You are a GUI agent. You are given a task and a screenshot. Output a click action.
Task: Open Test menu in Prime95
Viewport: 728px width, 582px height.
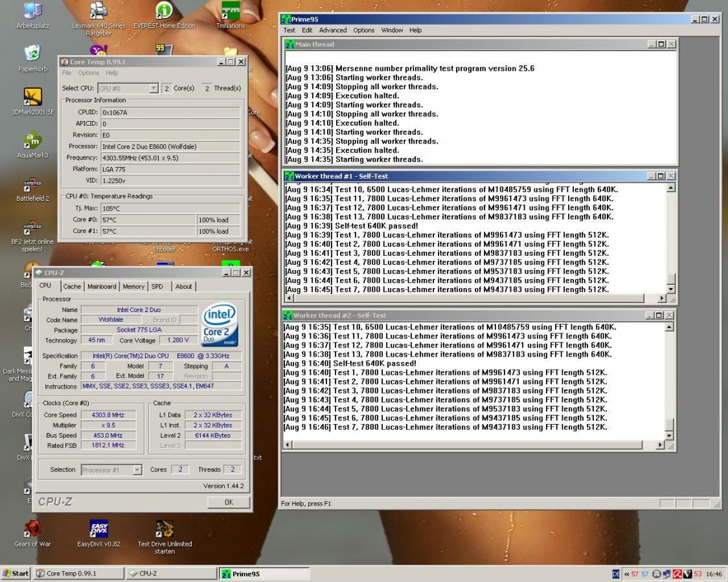coord(290,30)
